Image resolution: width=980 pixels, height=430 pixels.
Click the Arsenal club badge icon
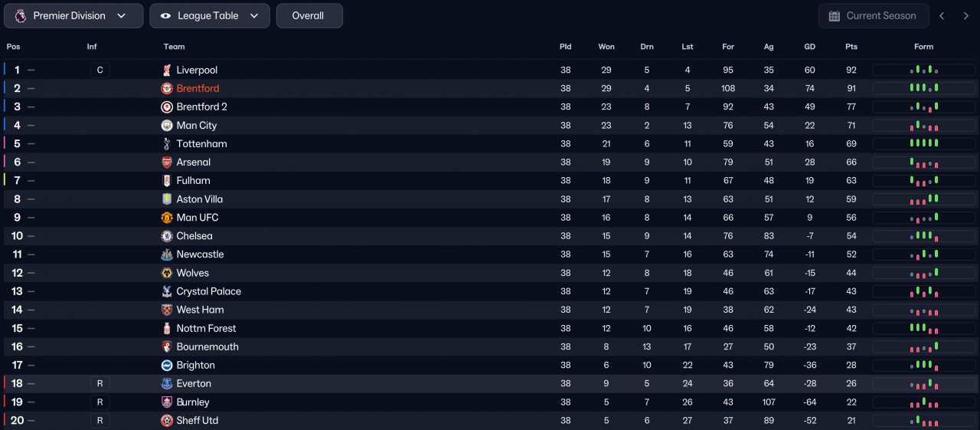[x=167, y=162]
